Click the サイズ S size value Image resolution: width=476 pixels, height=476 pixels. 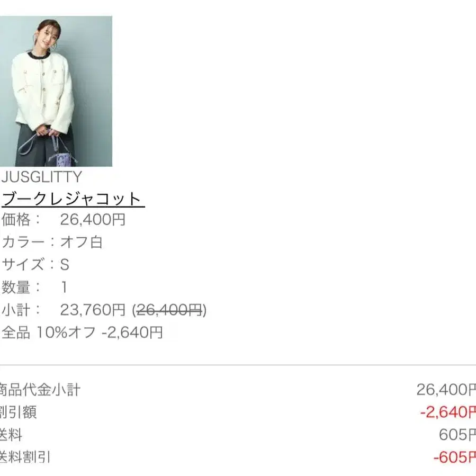tap(65, 265)
